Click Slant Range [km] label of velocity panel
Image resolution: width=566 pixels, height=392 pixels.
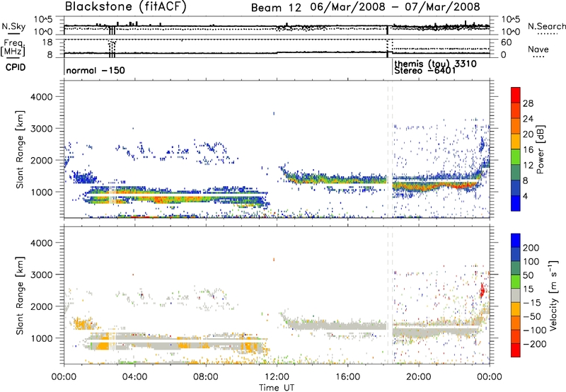20,295
